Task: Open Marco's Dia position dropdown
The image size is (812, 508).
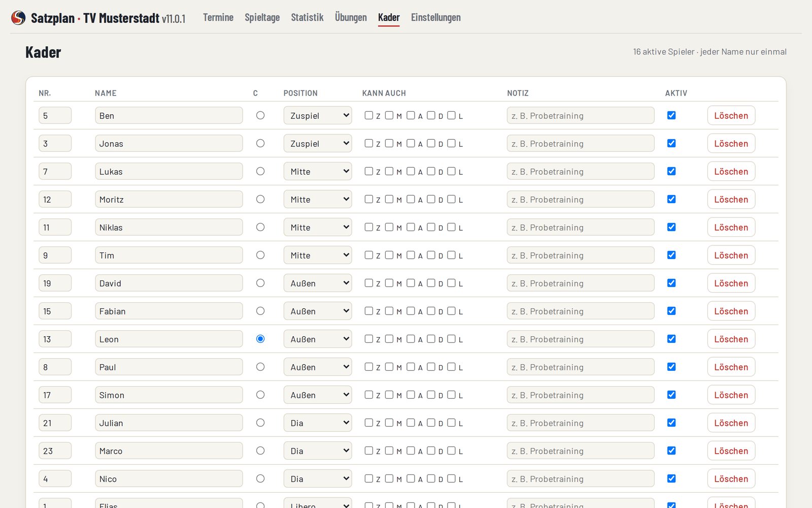Action: tap(318, 451)
